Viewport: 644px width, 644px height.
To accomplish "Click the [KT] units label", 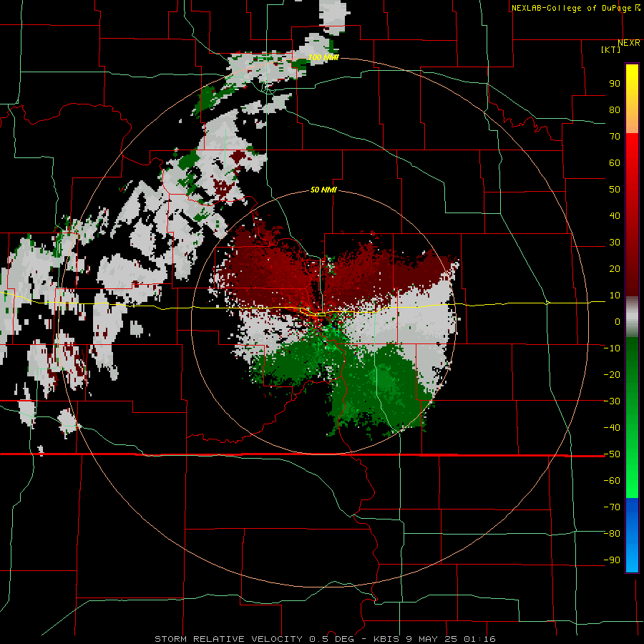I will coord(611,49).
